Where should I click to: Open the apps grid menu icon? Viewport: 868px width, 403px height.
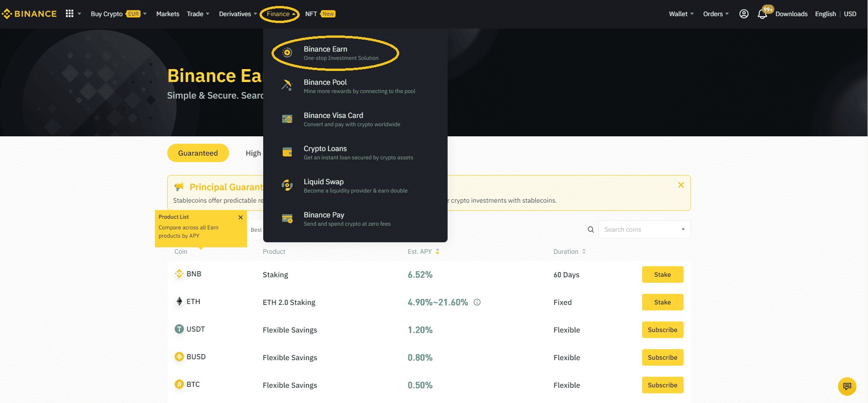coord(70,14)
